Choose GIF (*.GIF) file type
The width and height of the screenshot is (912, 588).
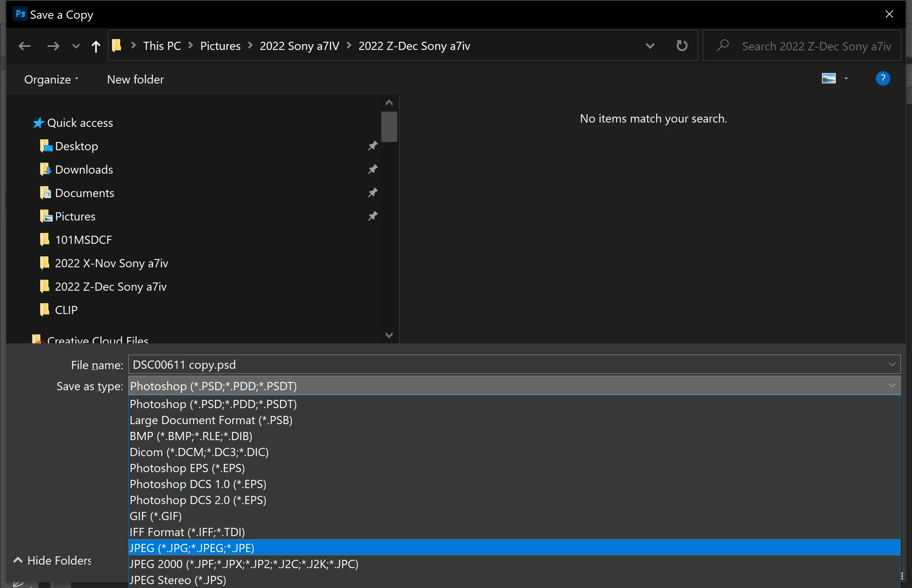click(156, 516)
